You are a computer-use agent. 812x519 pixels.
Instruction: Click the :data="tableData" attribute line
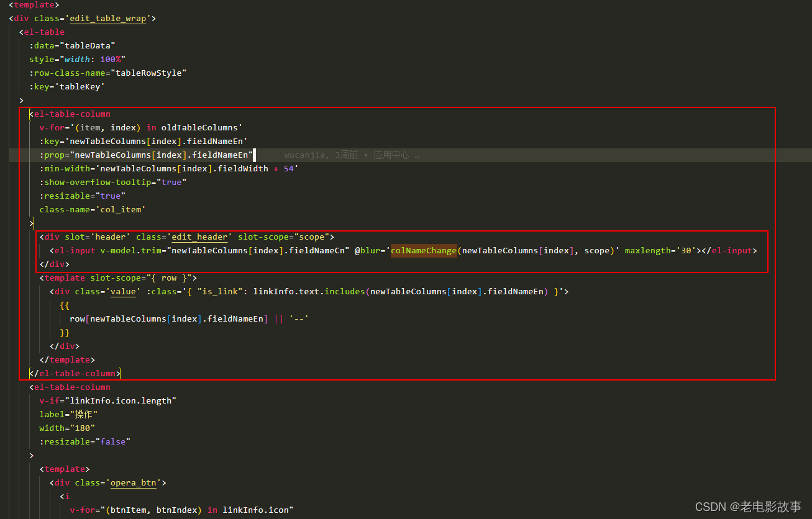[72, 45]
